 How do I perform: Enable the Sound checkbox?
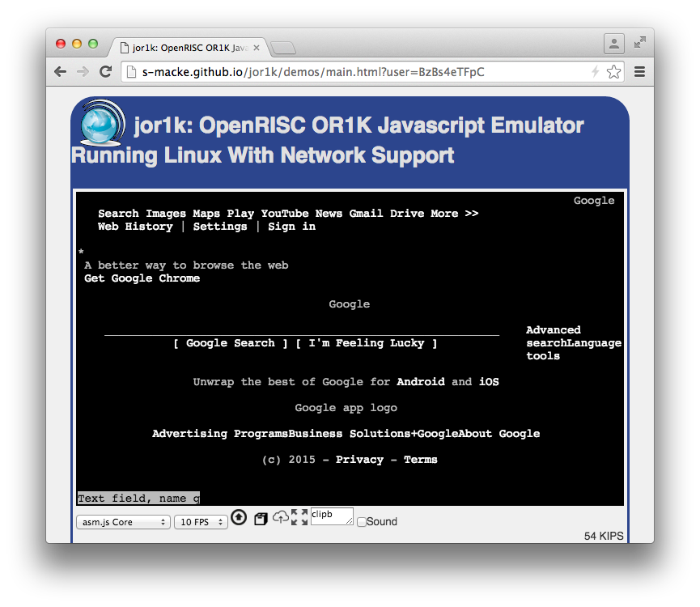pos(362,522)
